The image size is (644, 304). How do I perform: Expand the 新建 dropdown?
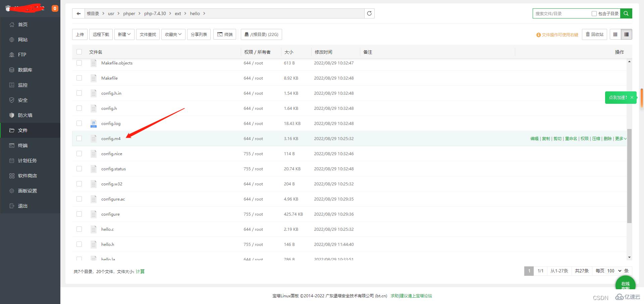coord(124,34)
